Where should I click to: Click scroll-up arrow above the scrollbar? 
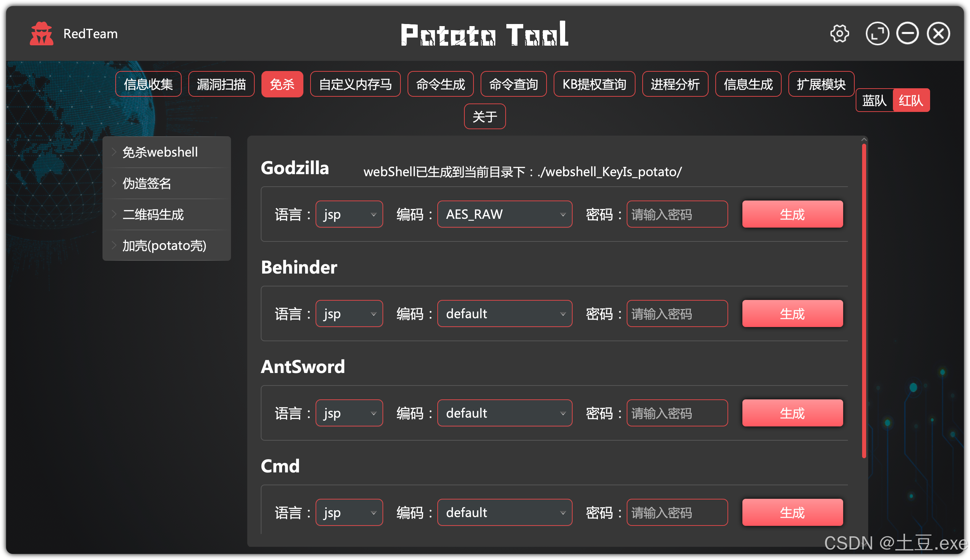pyautogui.click(x=864, y=140)
